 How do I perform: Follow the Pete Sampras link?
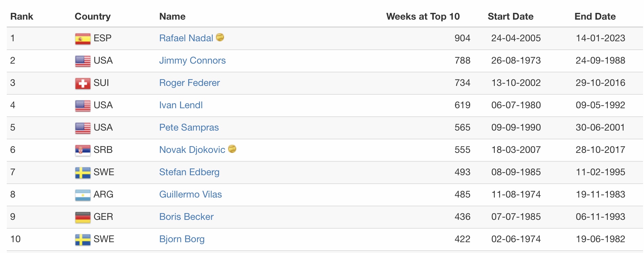[189, 128]
